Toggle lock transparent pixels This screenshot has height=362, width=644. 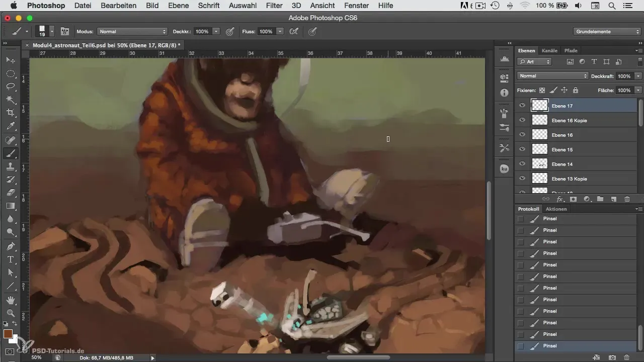click(x=542, y=90)
